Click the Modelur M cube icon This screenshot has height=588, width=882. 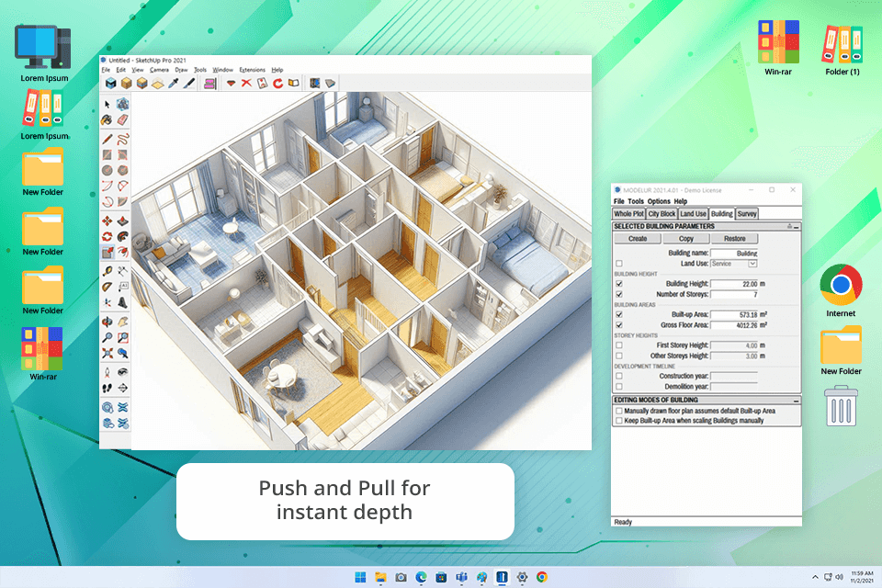tap(111, 84)
